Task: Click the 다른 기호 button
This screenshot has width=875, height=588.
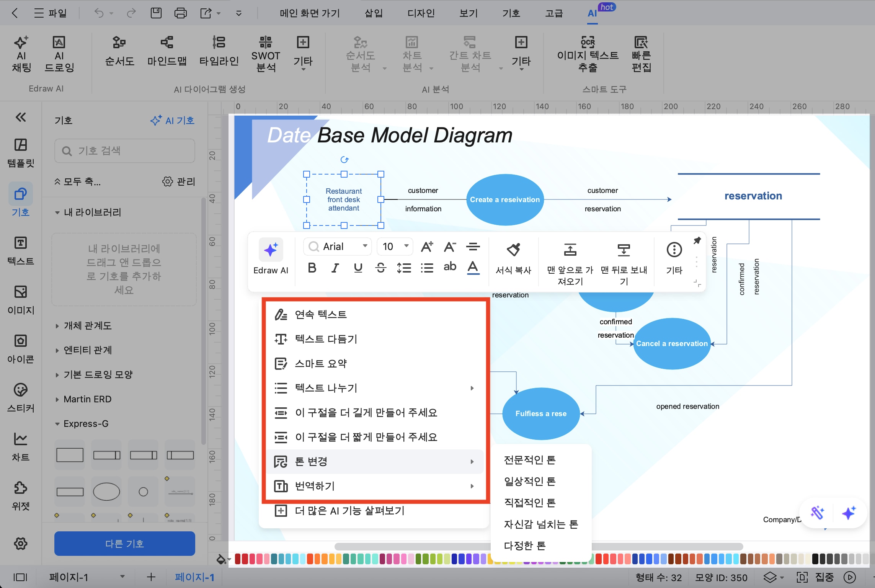Action: pos(124,544)
